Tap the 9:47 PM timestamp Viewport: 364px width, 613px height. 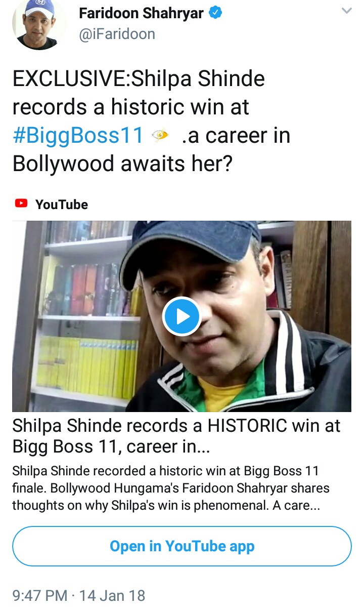tap(40, 596)
